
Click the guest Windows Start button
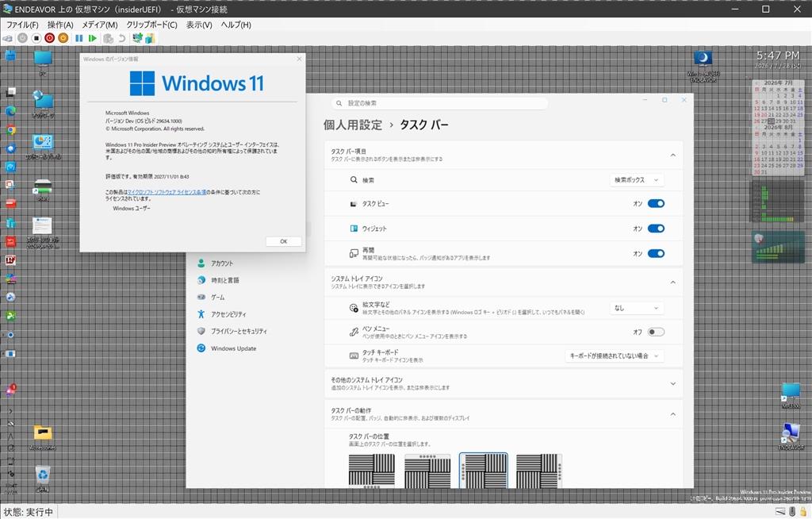pyautogui.click(x=10, y=56)
